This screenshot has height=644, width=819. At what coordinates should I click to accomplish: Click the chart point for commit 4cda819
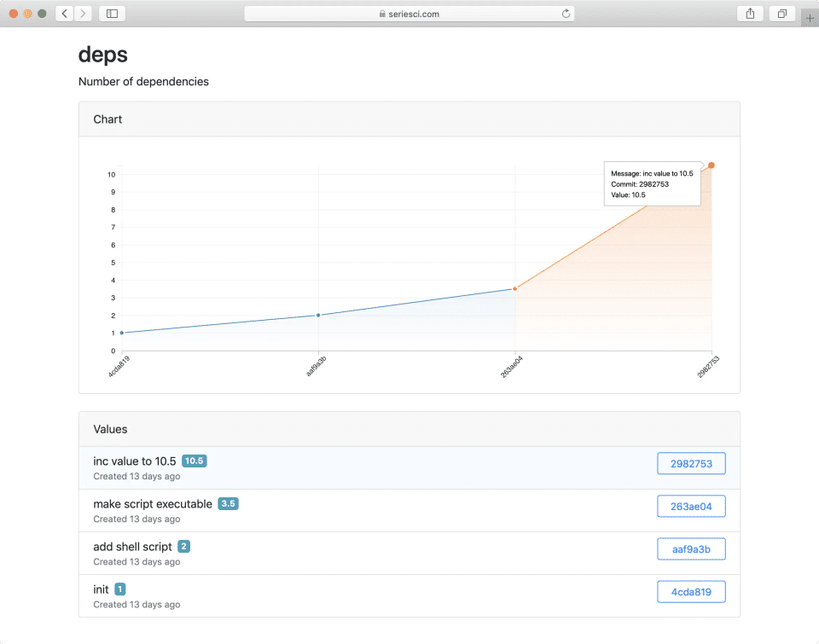[x=122, y=333]
